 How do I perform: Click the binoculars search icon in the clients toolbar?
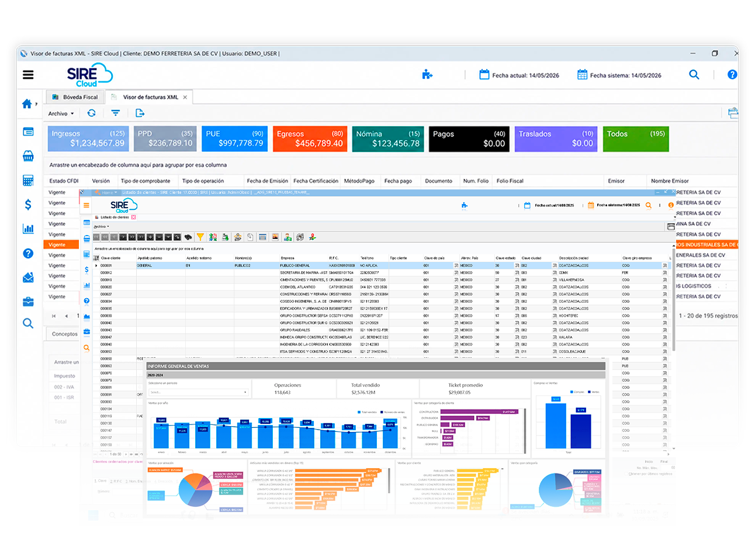click(x=188, y=237)
